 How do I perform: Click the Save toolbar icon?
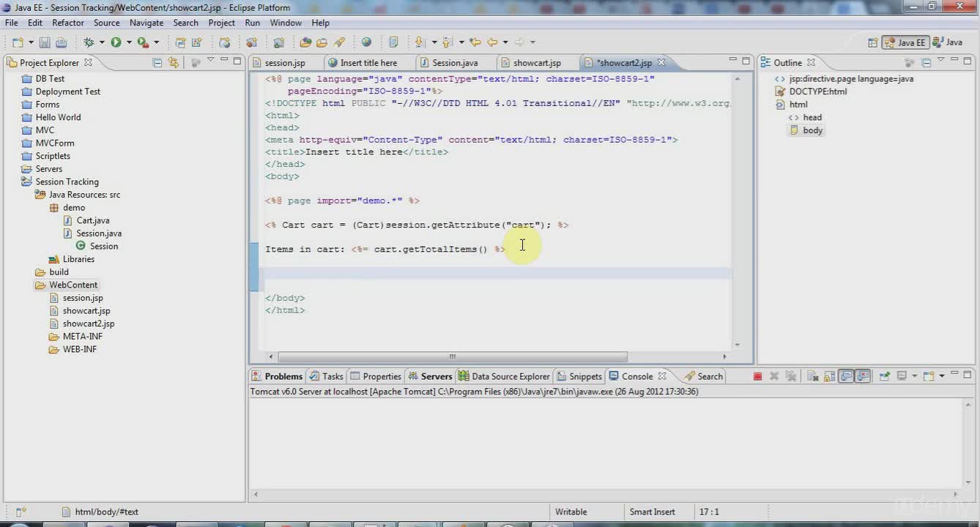coord(45,42)
